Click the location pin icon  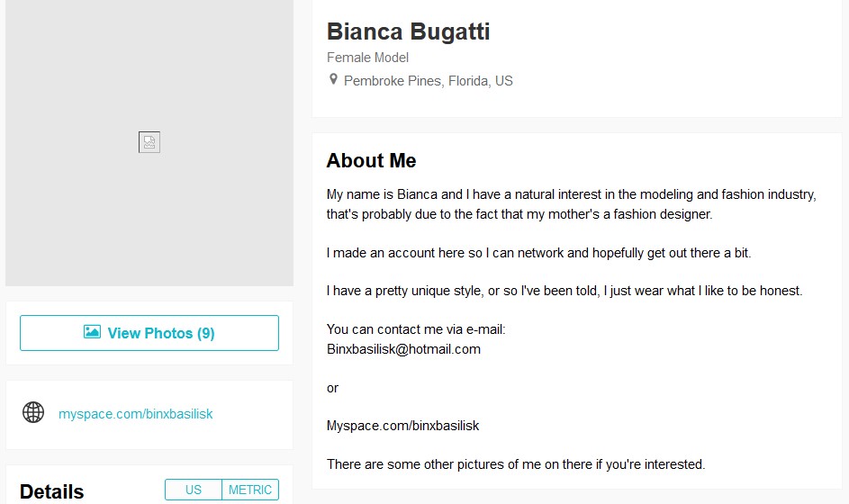(333, 79)
